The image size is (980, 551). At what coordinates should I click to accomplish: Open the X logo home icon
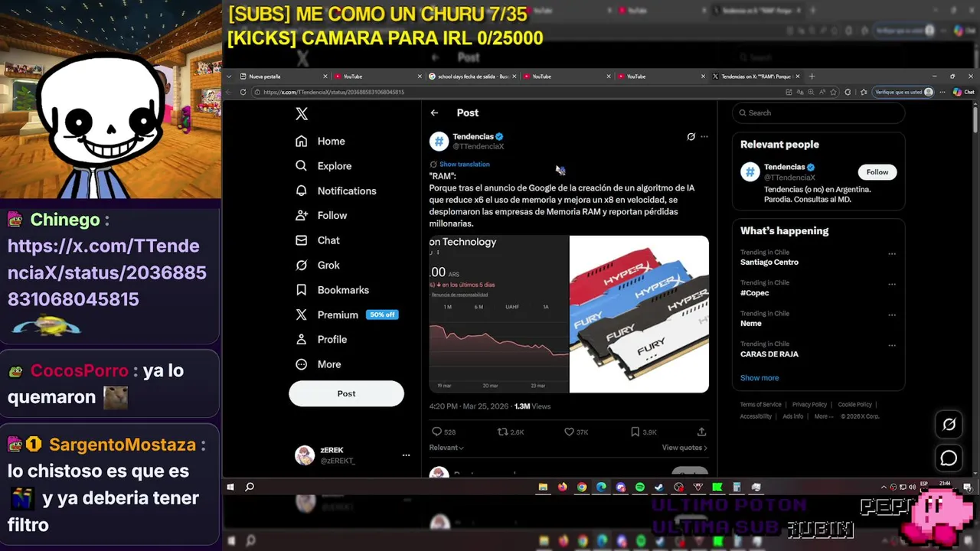(302, 114)
